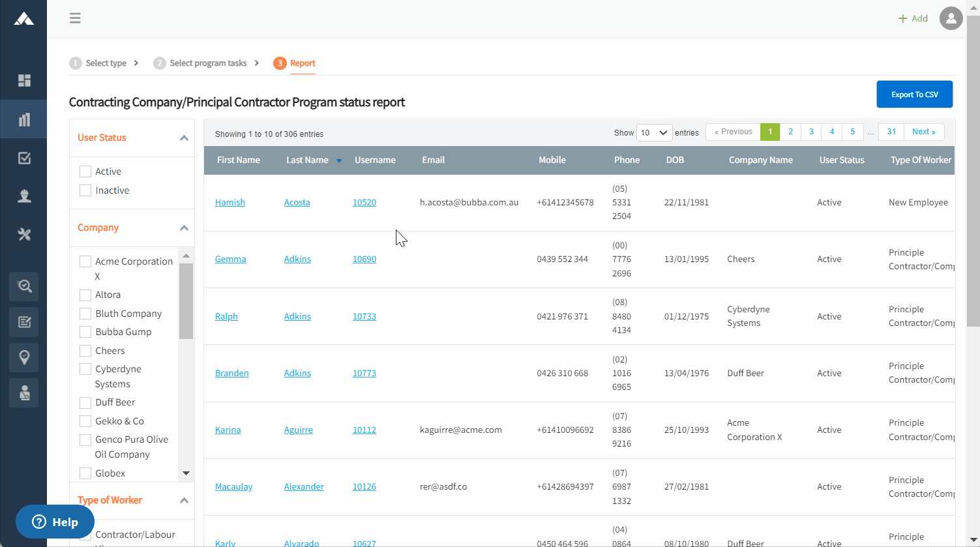Open the user profile avatar icon
Screen dimensions: 980x547
tap(951, 18)
